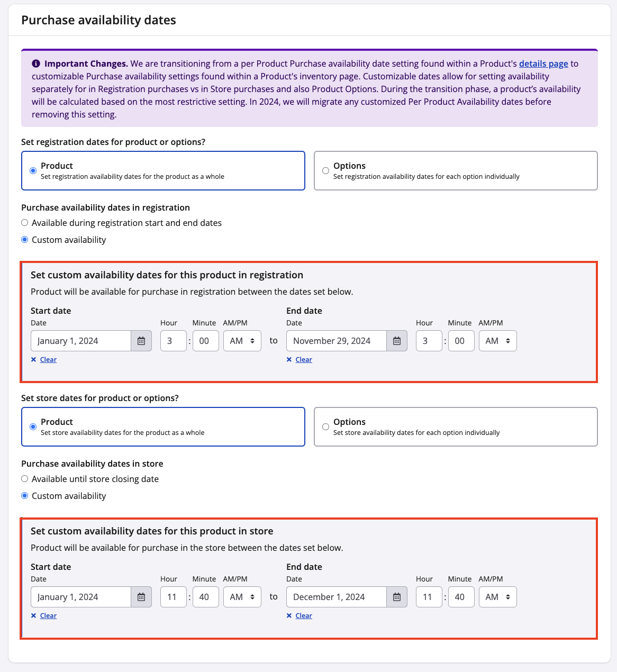Select Options radio for store dates
The width and height of the screenshot is (617, 672).
coord(325,426)
